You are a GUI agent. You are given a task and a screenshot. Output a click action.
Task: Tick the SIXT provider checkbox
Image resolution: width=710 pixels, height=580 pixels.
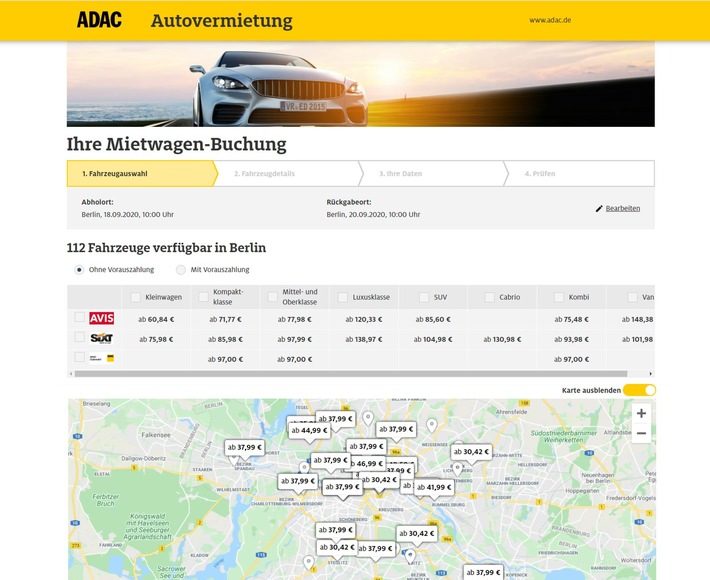pyautogui.click(x=79, y=337)
